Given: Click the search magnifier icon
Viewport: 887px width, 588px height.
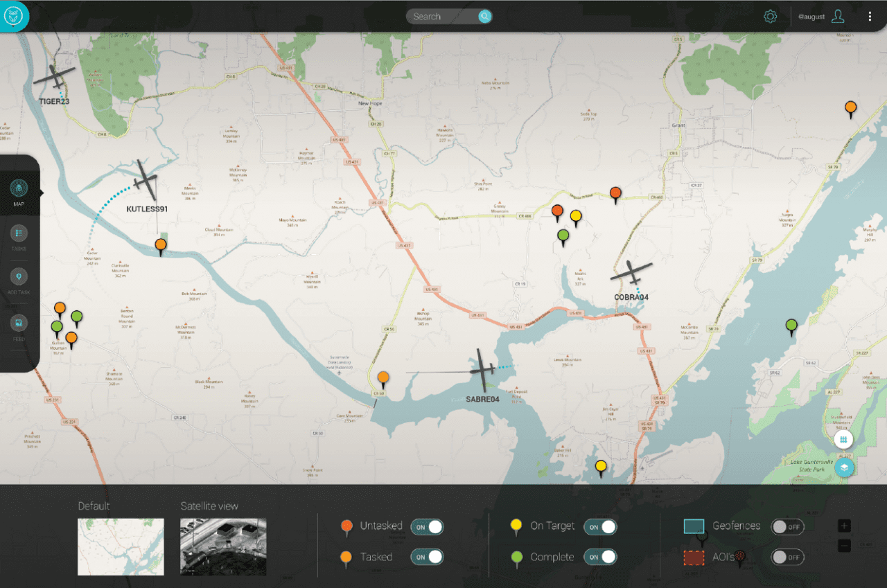Looking at the screenshot, I should (484, 16).
